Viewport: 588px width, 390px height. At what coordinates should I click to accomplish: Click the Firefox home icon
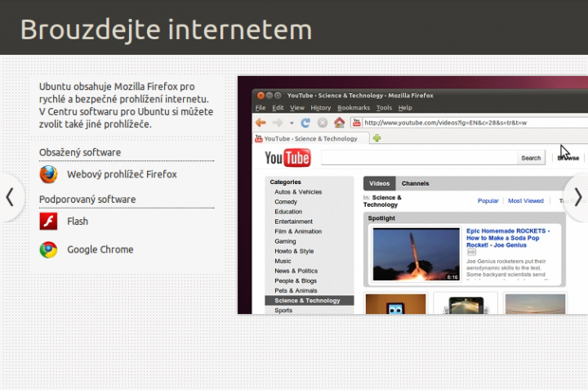[x=339, y=123]
